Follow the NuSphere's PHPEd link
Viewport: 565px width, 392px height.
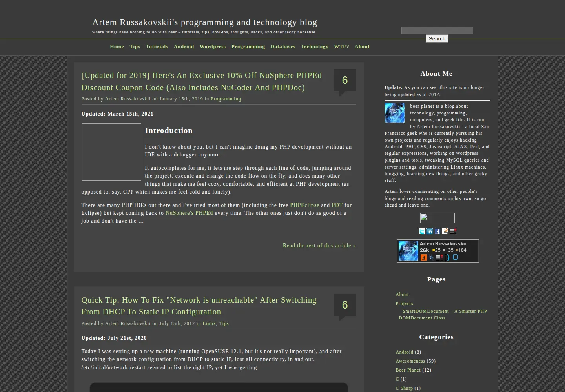(189, 213)
